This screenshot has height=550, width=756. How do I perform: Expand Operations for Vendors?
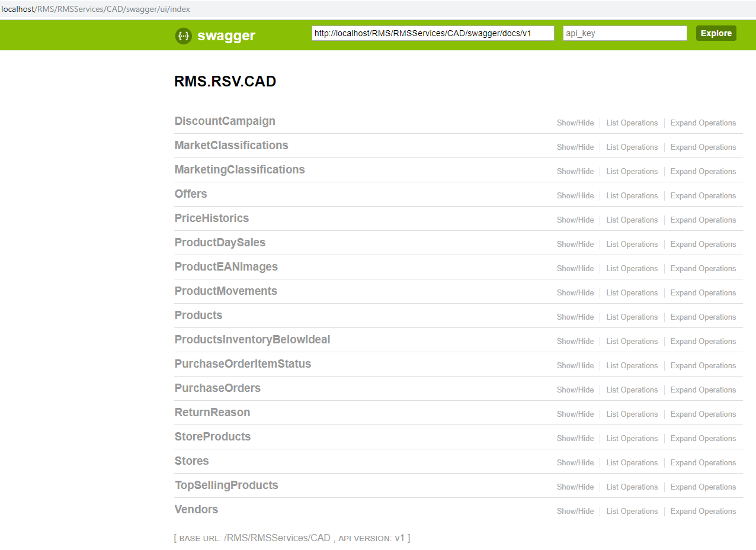pos(703,512)
